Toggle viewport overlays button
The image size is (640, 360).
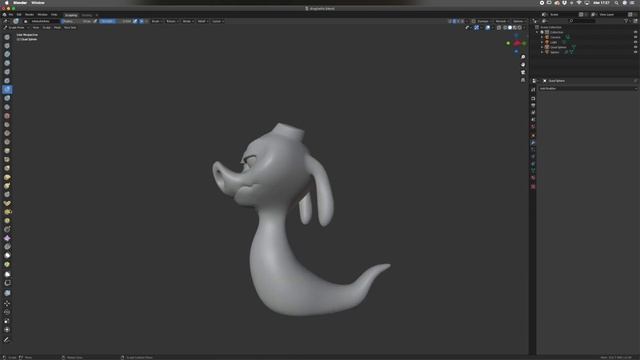(x=488, y=28)
